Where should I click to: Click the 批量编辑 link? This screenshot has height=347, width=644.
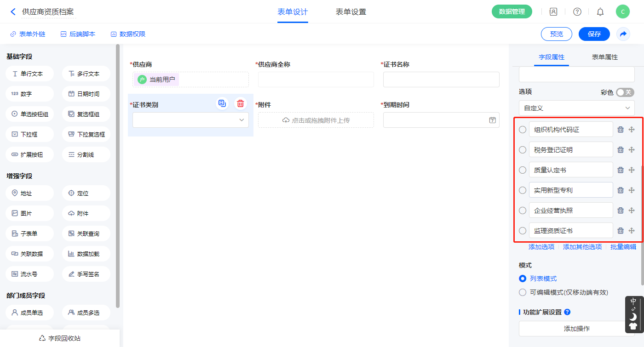coord(623,247)
